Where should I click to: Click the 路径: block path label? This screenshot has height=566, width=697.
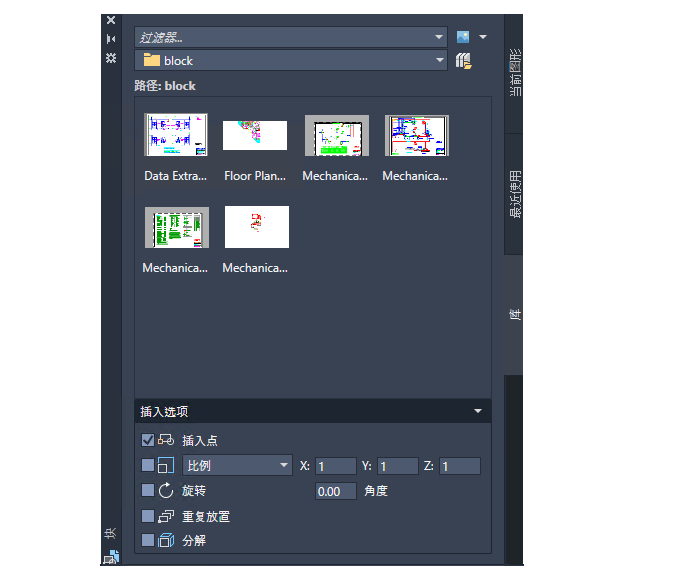165,86
